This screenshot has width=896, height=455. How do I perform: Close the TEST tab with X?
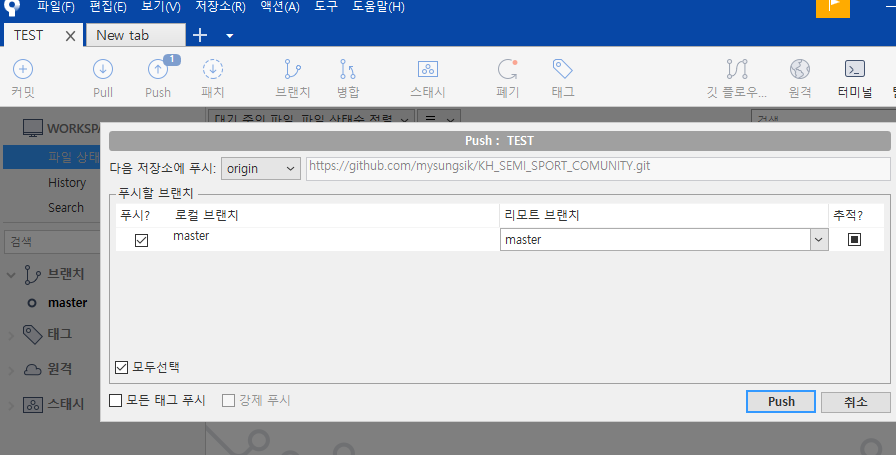pos(70,36)
